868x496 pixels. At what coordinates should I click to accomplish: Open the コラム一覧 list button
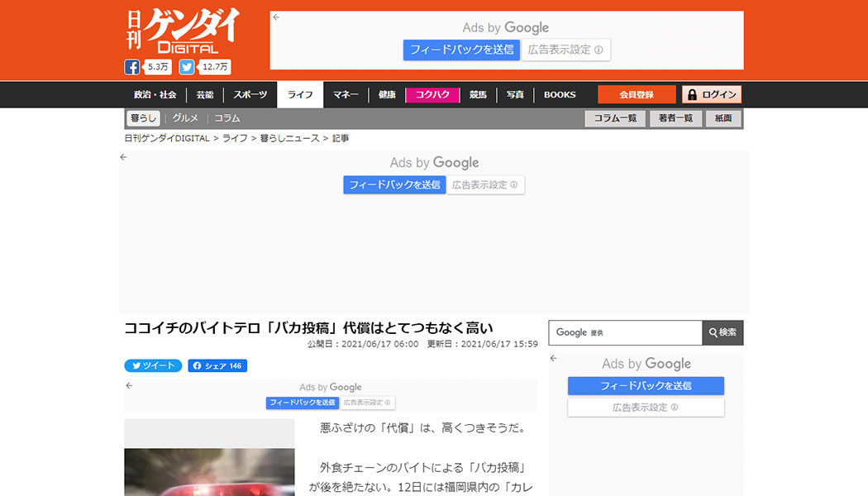[x=615, y=118]
